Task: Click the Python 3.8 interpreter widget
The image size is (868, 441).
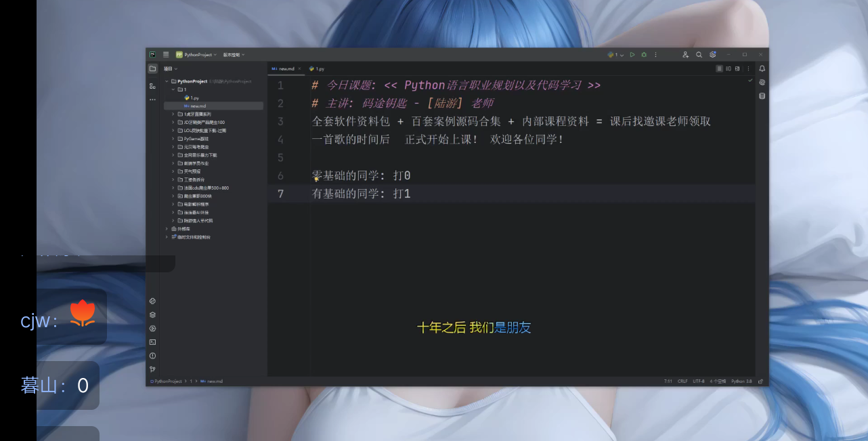Action: click(741, 381)
